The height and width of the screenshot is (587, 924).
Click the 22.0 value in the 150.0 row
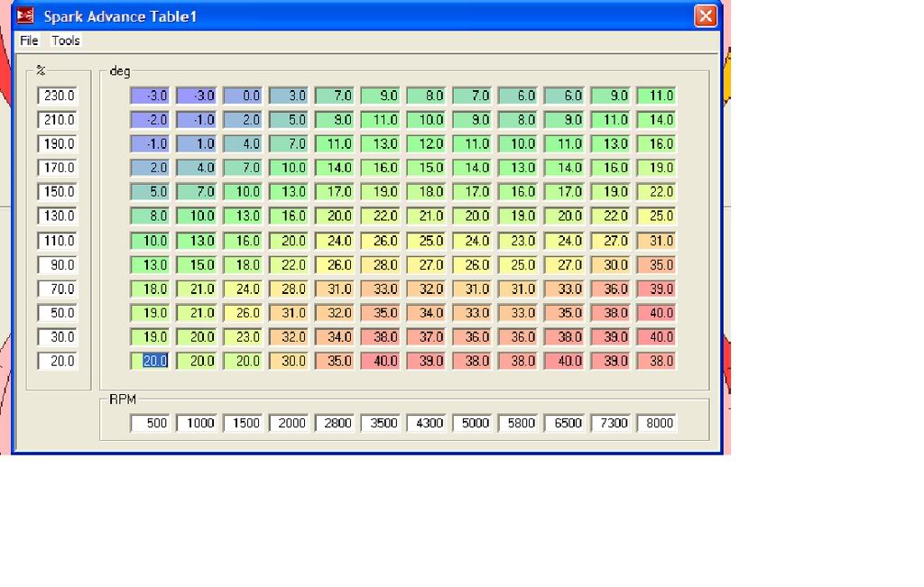pyautogui.click(x=656, y=192)
